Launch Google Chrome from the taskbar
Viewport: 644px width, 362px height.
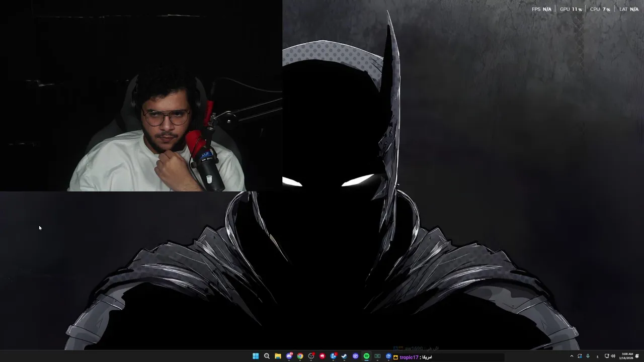[x=300, y=356]
